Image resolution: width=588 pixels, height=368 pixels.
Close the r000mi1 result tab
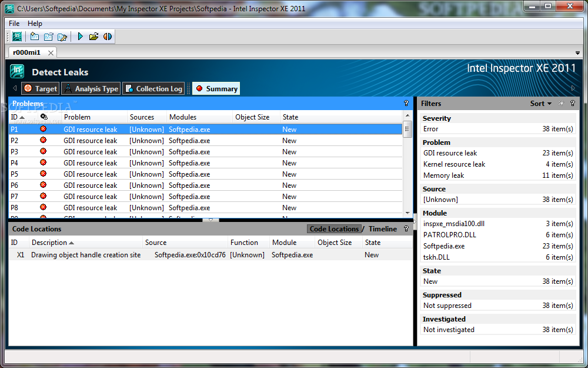coord(51,53)
